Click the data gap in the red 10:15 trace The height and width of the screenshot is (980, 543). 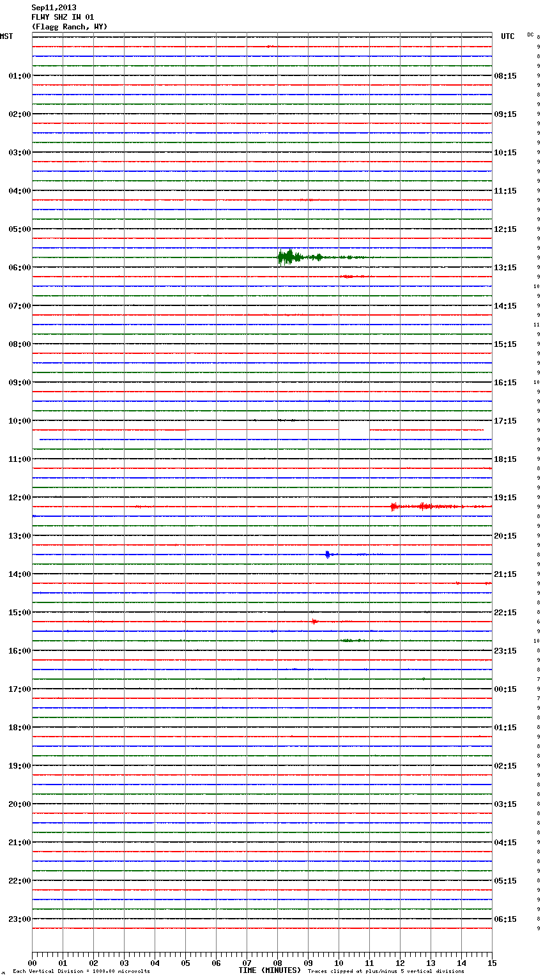354,430
